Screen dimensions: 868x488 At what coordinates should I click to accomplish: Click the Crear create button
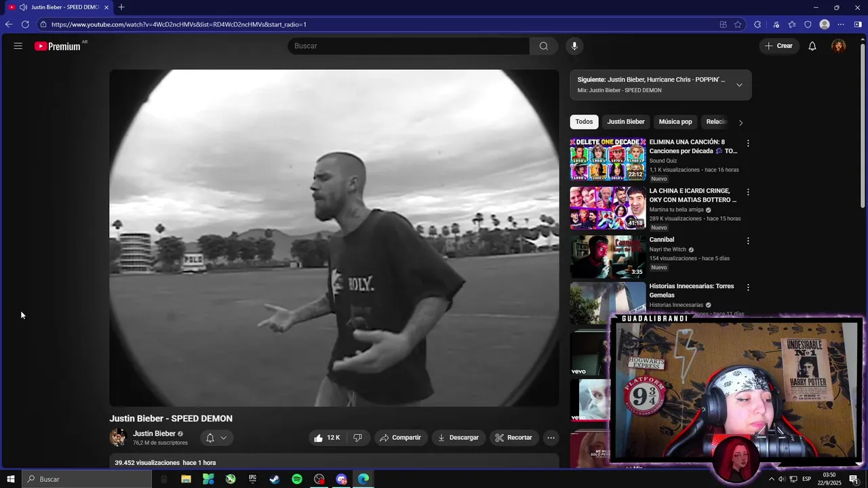pos(778,46)
